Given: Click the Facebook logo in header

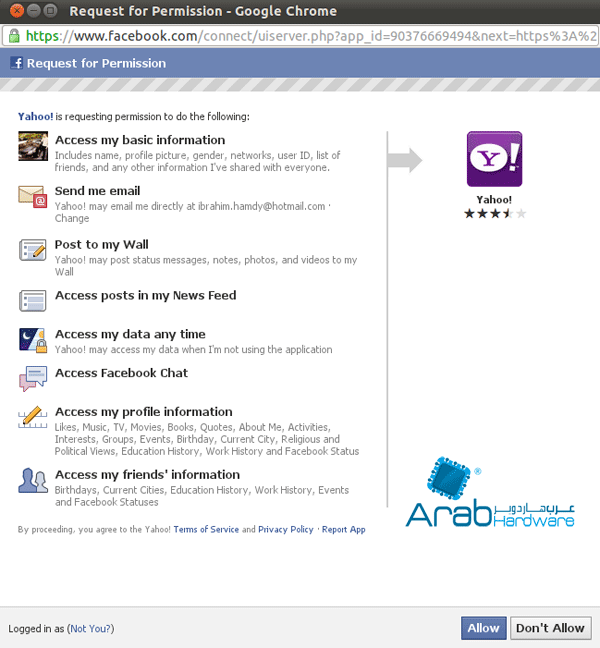Looking at the screenshot, I should pos(17,63).
